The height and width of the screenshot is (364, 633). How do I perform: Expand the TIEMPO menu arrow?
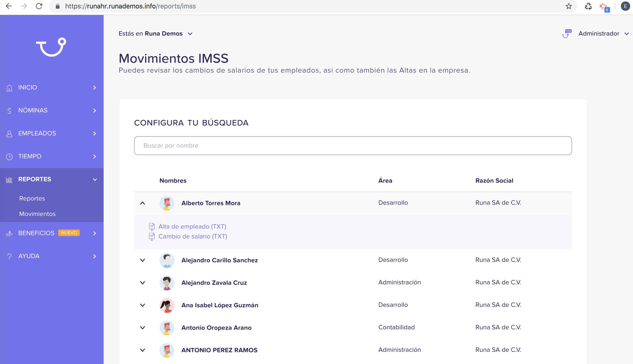pyautogui.click(x=94, y=156)
